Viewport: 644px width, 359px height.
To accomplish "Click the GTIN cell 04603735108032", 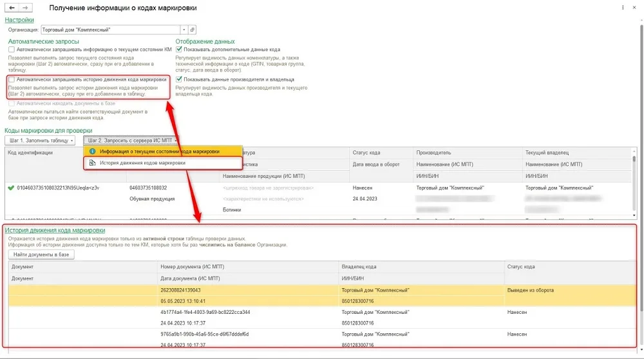I will (148, 188).
